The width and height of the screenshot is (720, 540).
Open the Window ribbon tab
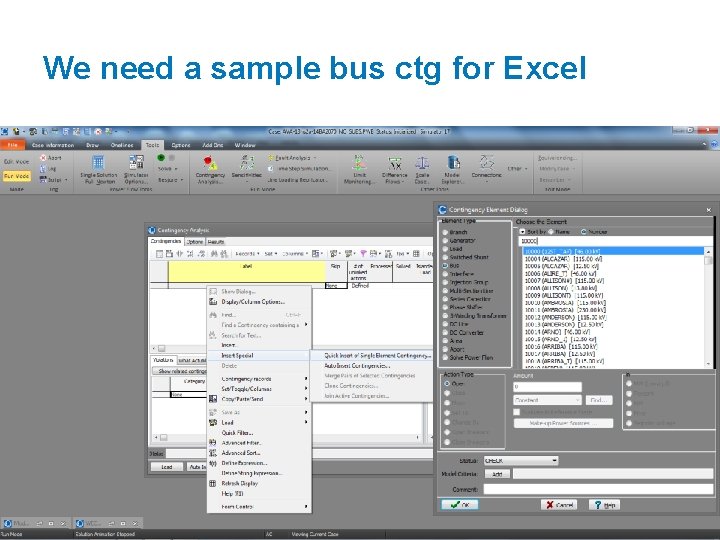click(x=245, y=145)
